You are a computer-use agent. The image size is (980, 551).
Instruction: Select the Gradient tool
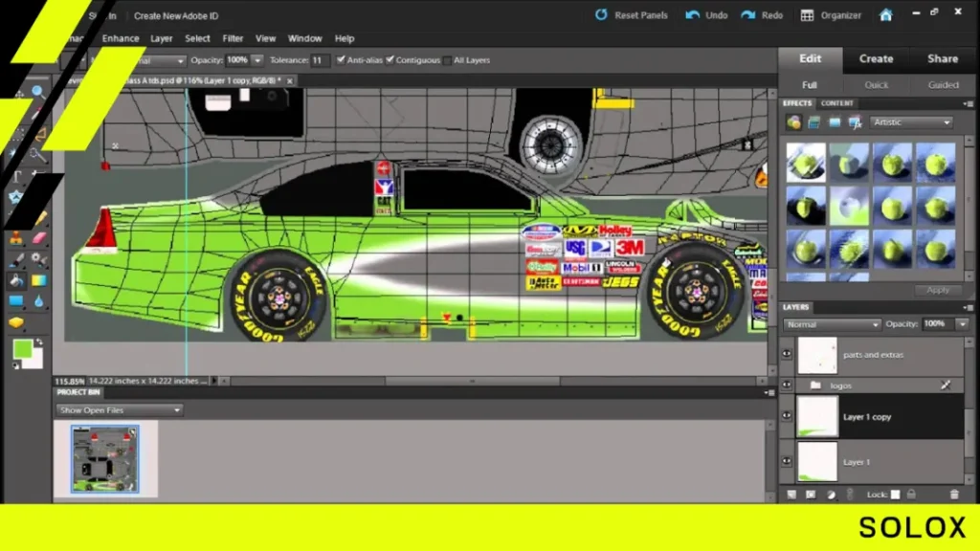pyautogui.click(x=38, y=280)
